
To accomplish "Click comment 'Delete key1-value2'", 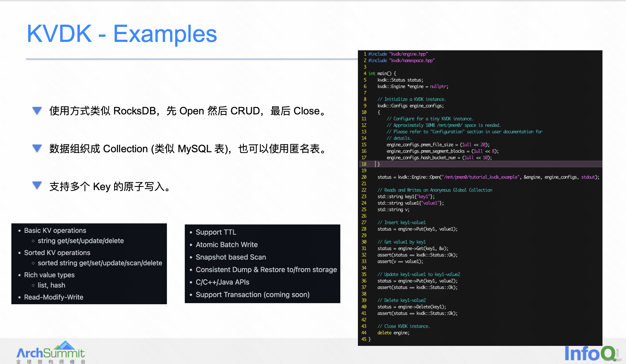I will click(401, 300).
